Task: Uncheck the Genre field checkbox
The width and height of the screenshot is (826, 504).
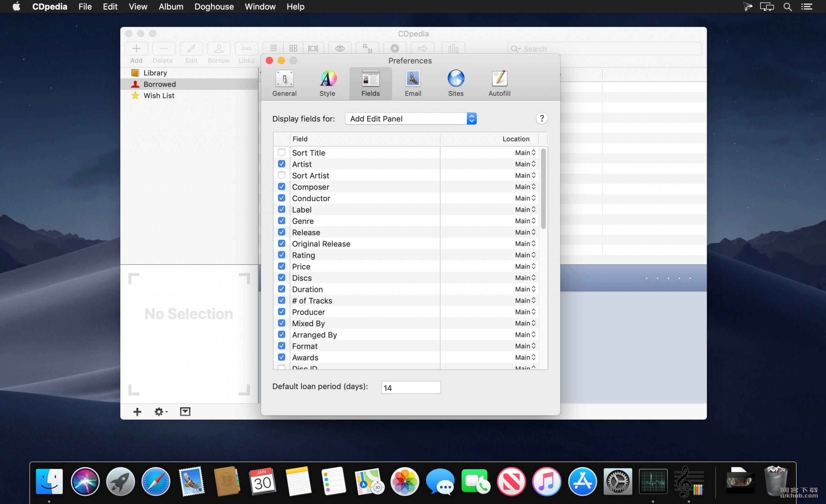Action: tap(281, 221)
